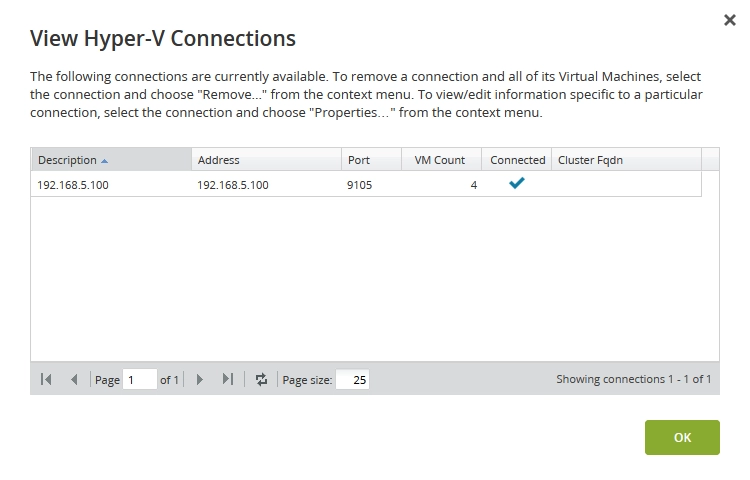Viewport: 750px width, 480px height.
Task: Sort by Cluster Fqdn column header
Action: point(627,160)
